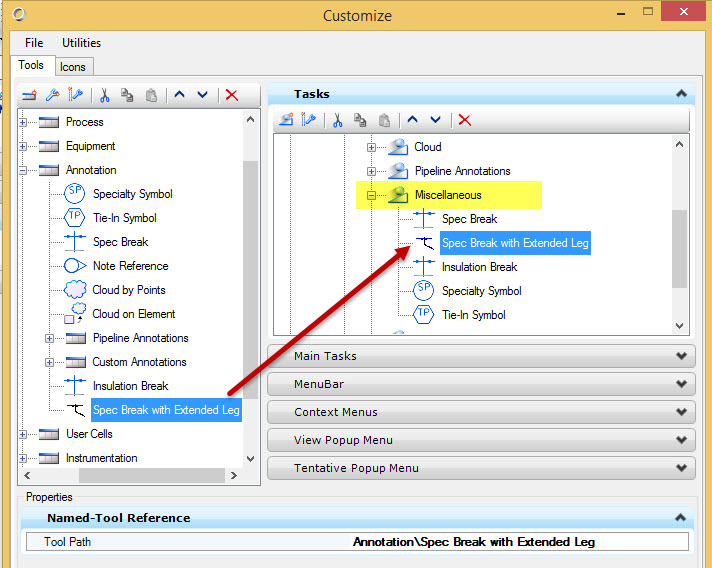Click Cut scissors icon in Tasks toolbar

[337, 120]
